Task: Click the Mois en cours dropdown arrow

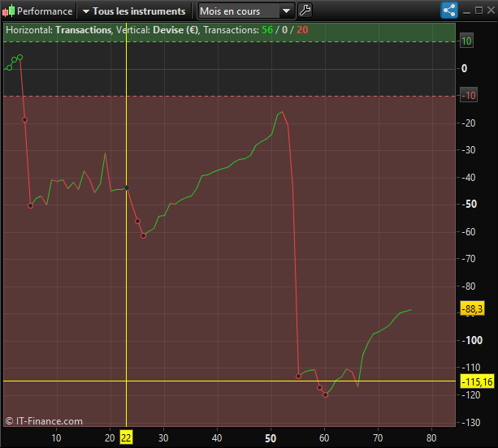Action: tap(287, 11)
